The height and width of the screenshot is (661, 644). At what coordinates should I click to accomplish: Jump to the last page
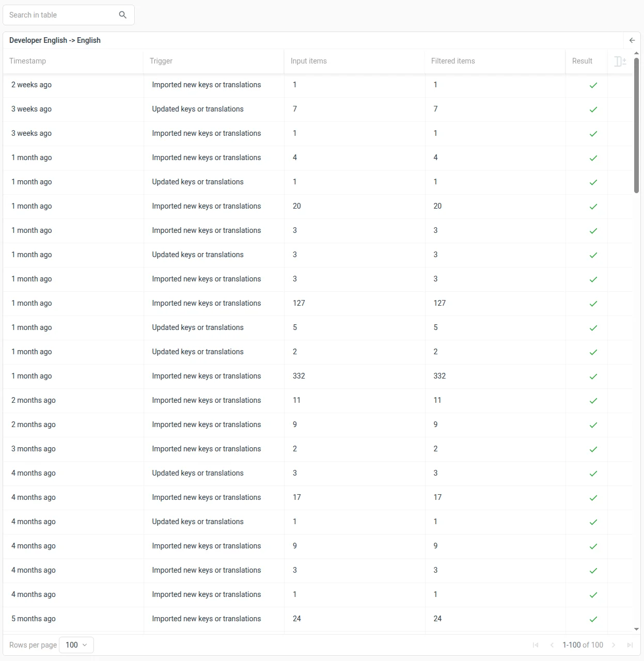[x=630, y=645]
